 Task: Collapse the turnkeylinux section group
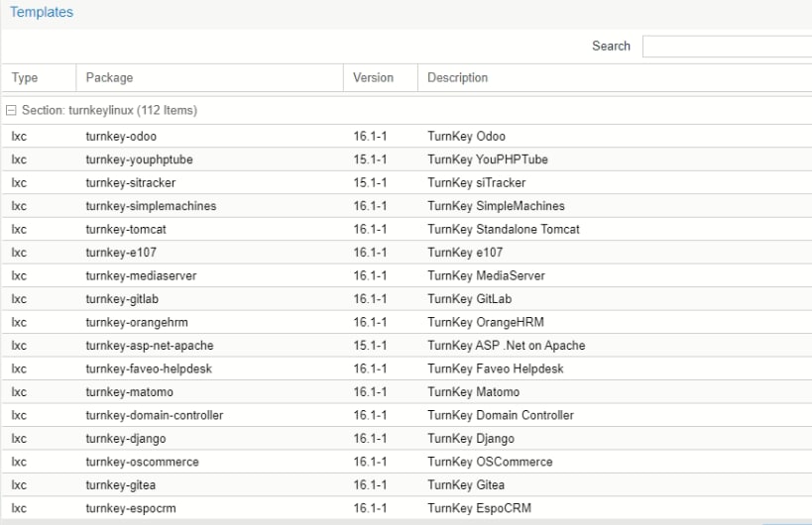click(12, 111)
